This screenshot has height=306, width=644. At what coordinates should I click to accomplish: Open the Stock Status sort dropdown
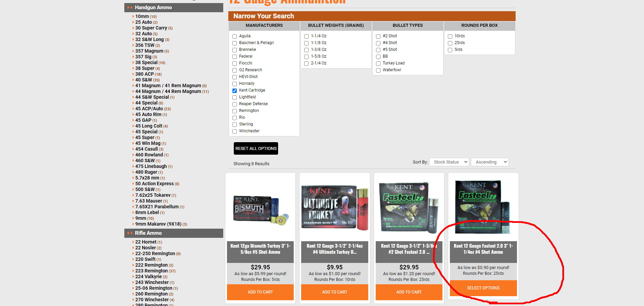click(x=449, y=162)
